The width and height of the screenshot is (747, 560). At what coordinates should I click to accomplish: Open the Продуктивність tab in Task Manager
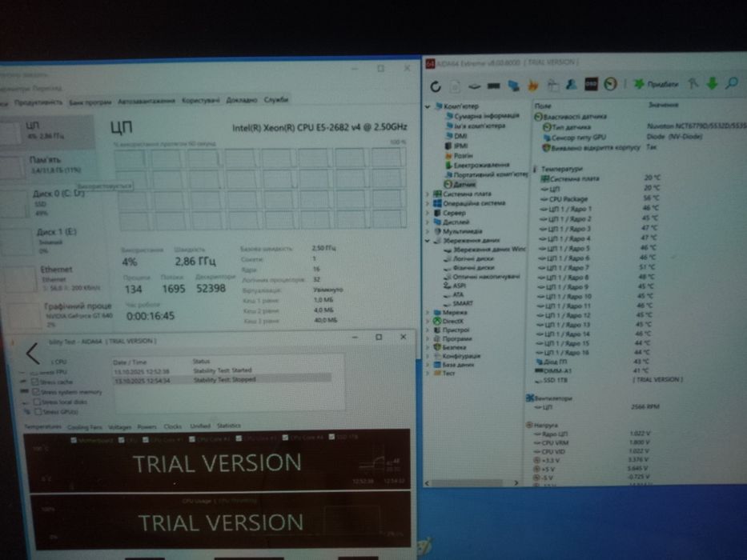pos(38,102)
